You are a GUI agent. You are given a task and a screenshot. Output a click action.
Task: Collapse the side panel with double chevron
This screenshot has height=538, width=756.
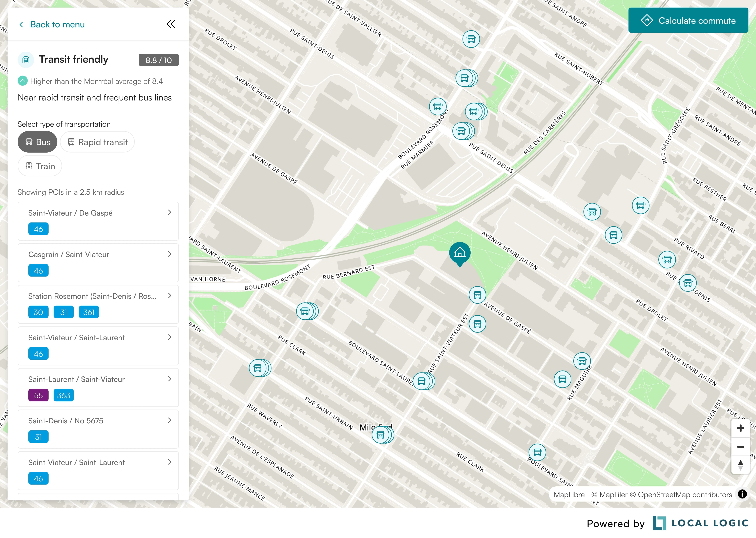click(x=171, y=24)
